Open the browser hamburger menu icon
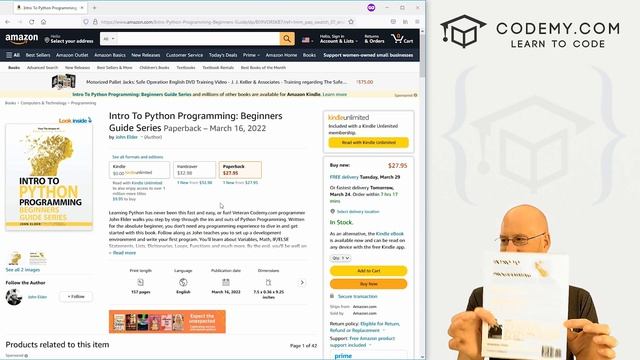640x360 pixels. (x=417, y=22)
